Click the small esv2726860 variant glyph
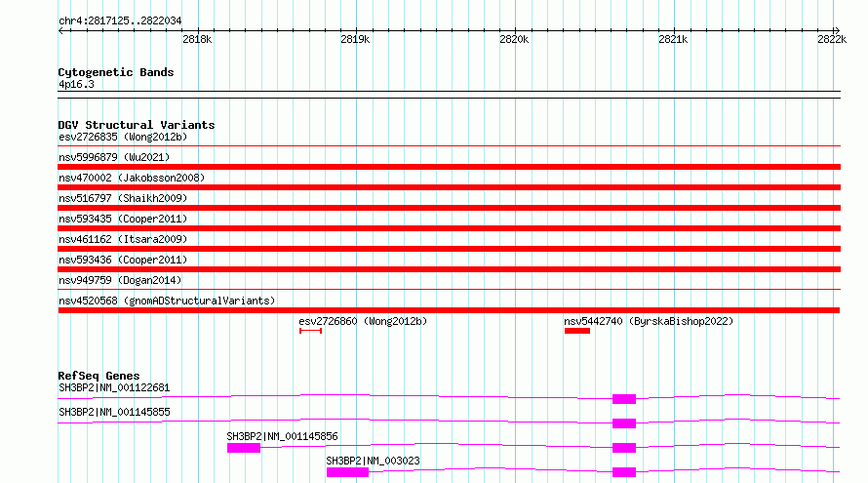This screenshot has width=868, height=483. pos(310,331)
